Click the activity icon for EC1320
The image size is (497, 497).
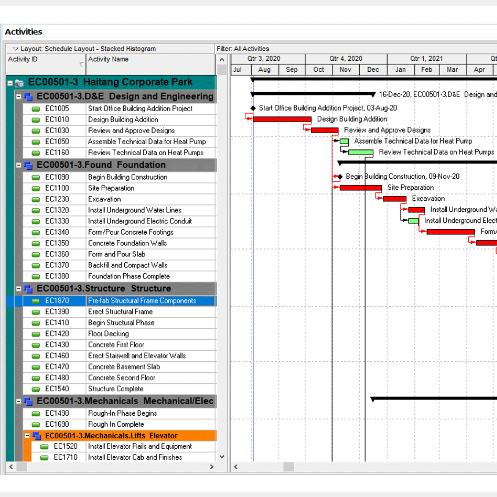point(36,211)
